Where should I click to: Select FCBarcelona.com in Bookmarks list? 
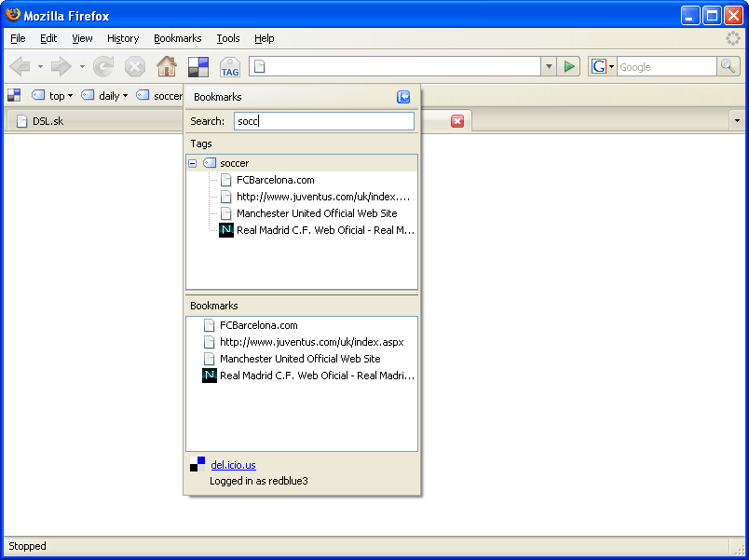click(258, 325)
